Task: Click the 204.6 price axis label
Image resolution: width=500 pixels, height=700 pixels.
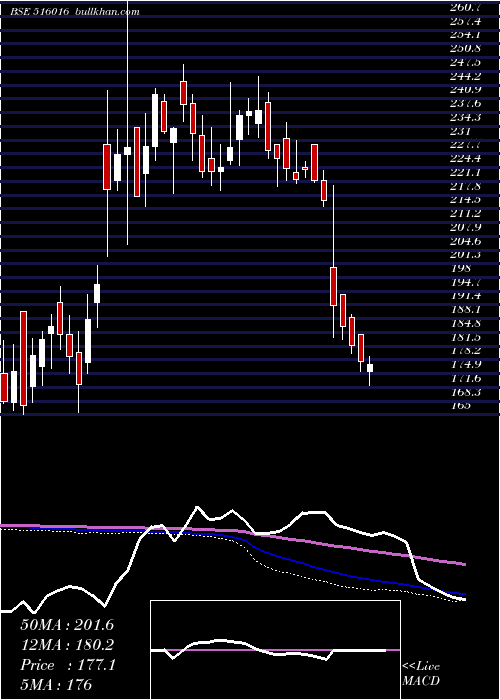Action: click(x=467, y=241)
